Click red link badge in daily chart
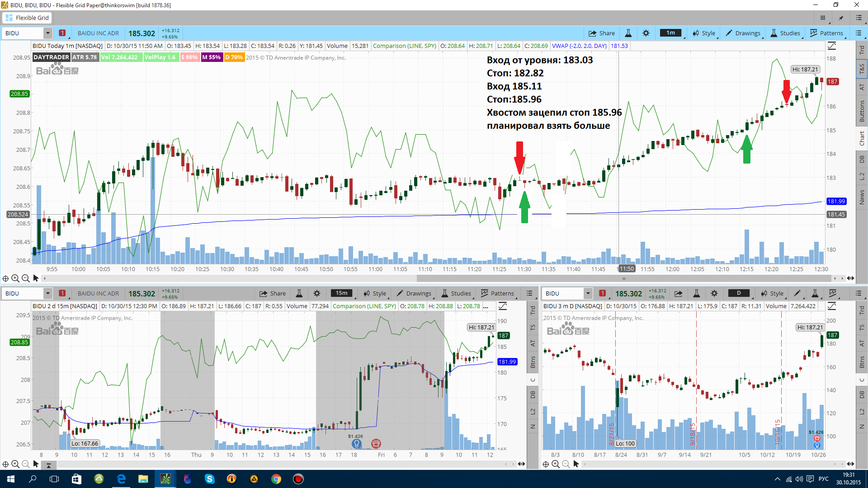The image size is (868, 488). coord(603,293)
